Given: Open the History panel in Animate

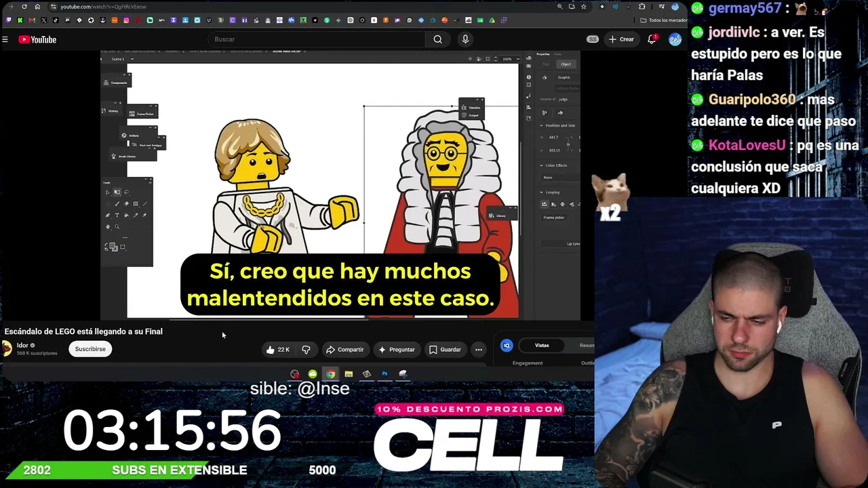Looking at the screenshot, I should (x=111, y=111).
